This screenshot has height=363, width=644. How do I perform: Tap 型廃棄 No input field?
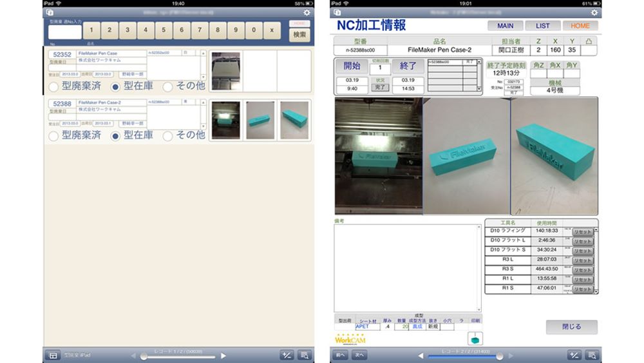65,32
